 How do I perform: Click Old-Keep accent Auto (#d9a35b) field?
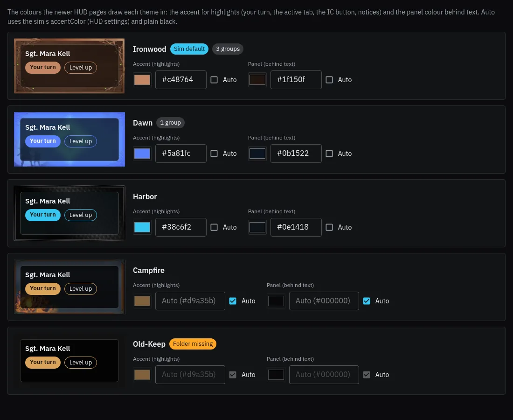190,374
